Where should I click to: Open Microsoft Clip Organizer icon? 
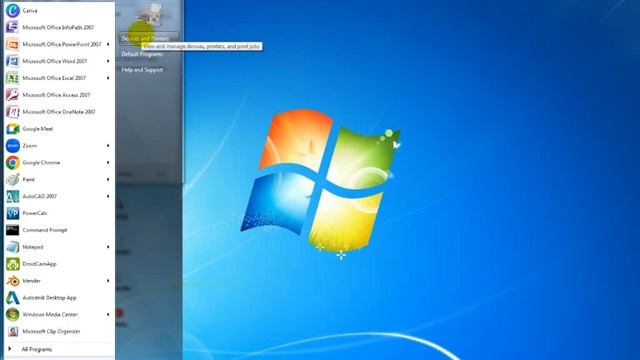(12, 331)
